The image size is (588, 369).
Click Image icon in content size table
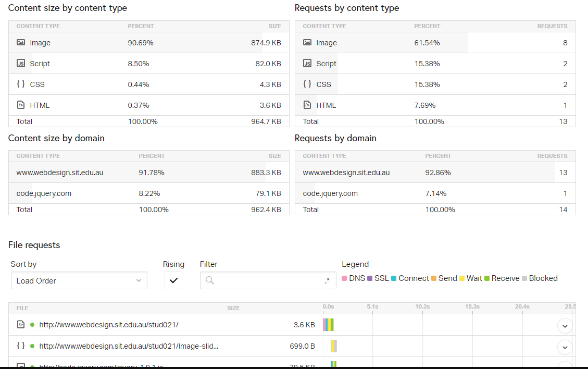[21, 43]
